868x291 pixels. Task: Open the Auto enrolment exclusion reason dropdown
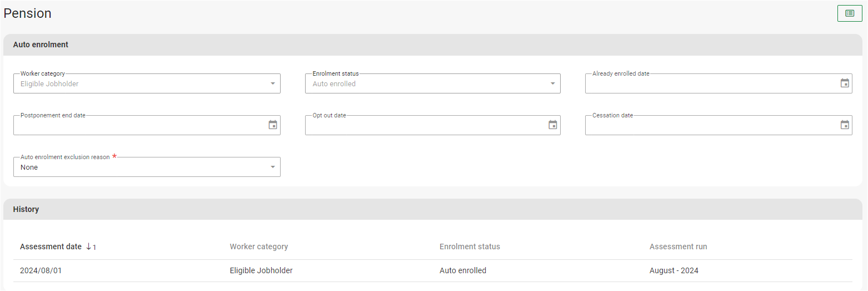coord(272,167)
